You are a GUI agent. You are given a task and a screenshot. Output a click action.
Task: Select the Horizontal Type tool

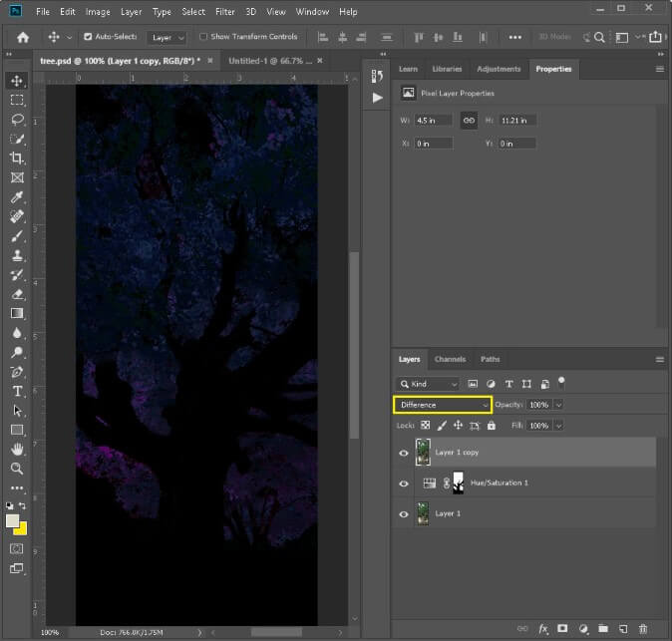click(17, 391)
